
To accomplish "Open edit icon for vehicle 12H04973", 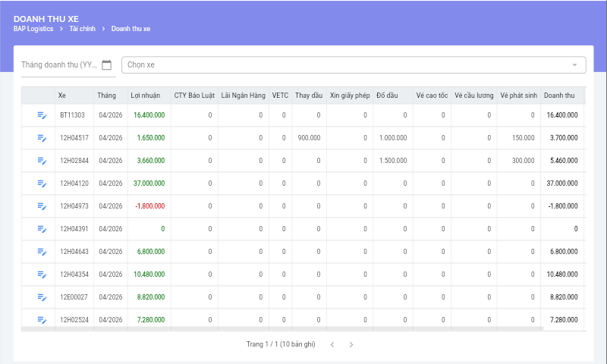I will pyautogui.click(x=42, y=206).
